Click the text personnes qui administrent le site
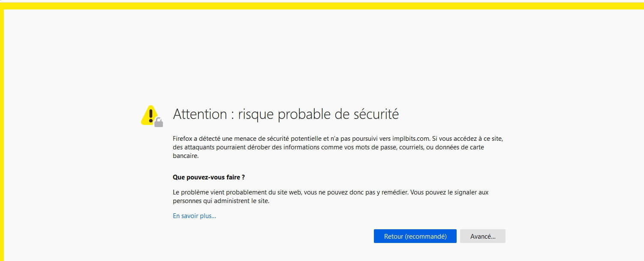Viewport: 644px width, 261px height. click(x=221, y=200)
